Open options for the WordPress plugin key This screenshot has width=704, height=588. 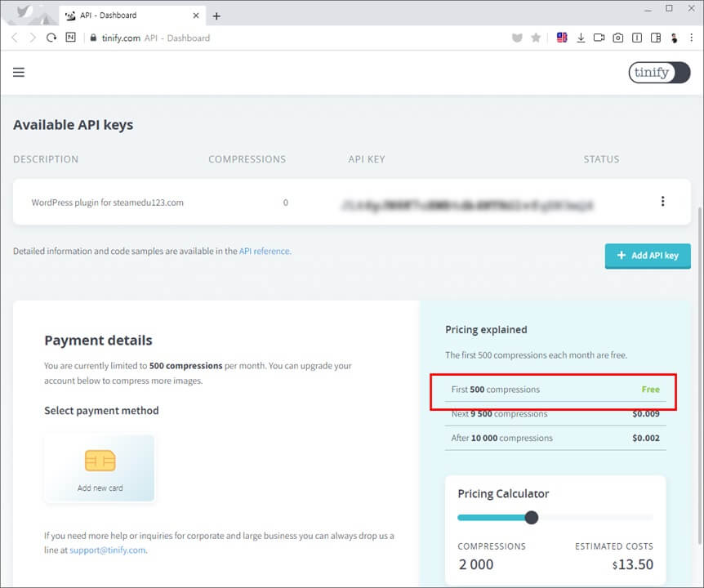662,202
